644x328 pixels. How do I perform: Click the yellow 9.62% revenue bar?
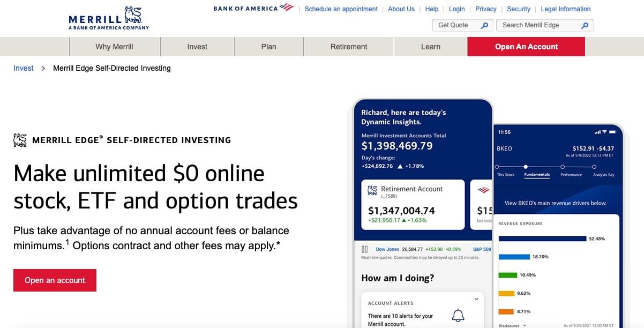click(507, 293)
